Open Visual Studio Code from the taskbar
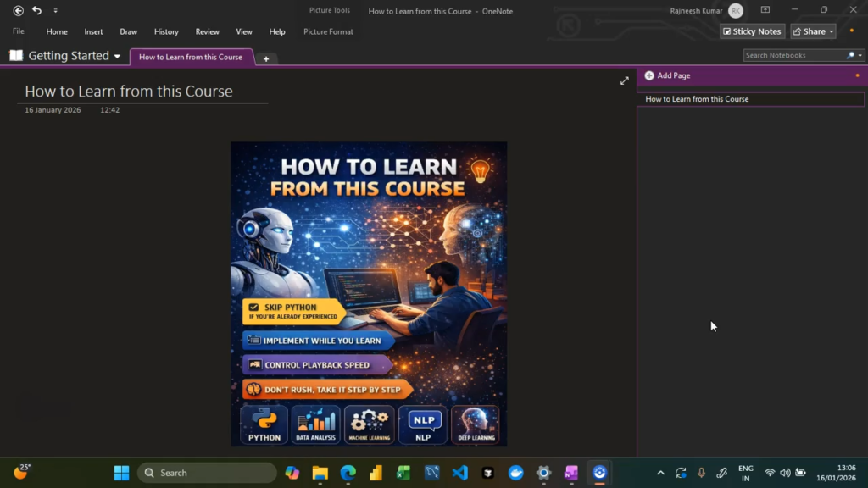Screen dimensions: 868x488 click(x=459, y=473)
